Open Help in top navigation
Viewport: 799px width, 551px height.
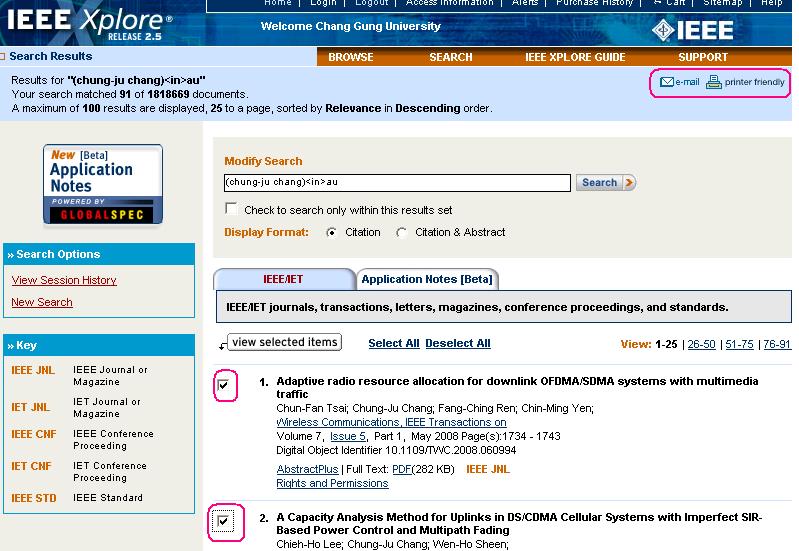point(771,3)
